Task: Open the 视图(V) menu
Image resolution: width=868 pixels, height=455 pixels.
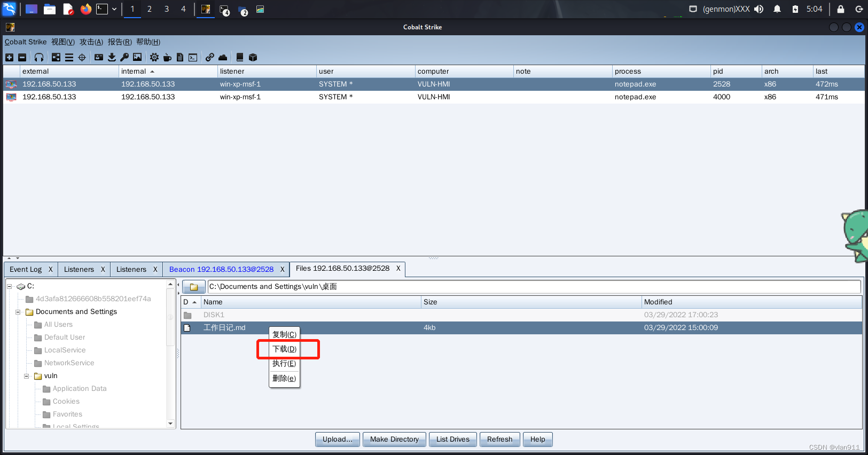Action: point(63,42)
